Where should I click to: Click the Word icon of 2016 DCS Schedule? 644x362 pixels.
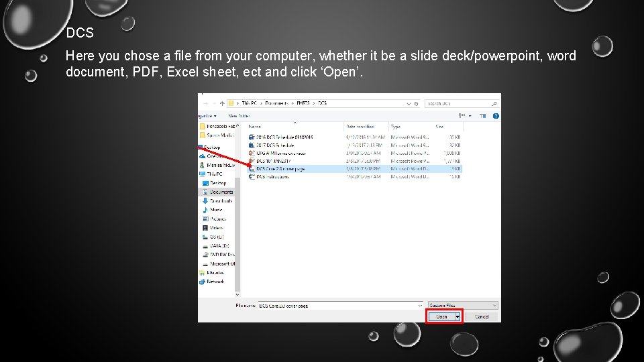tap(252, 137)
